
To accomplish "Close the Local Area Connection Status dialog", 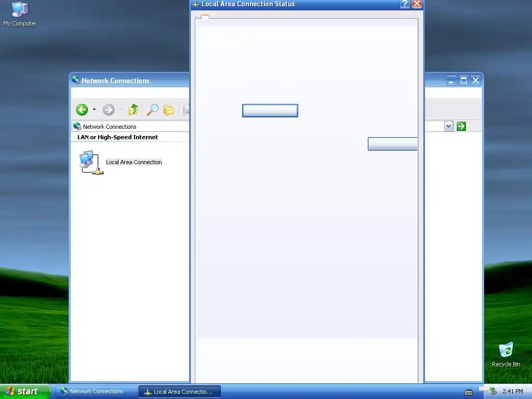I will pyautogui.click(x=417, y=4).
